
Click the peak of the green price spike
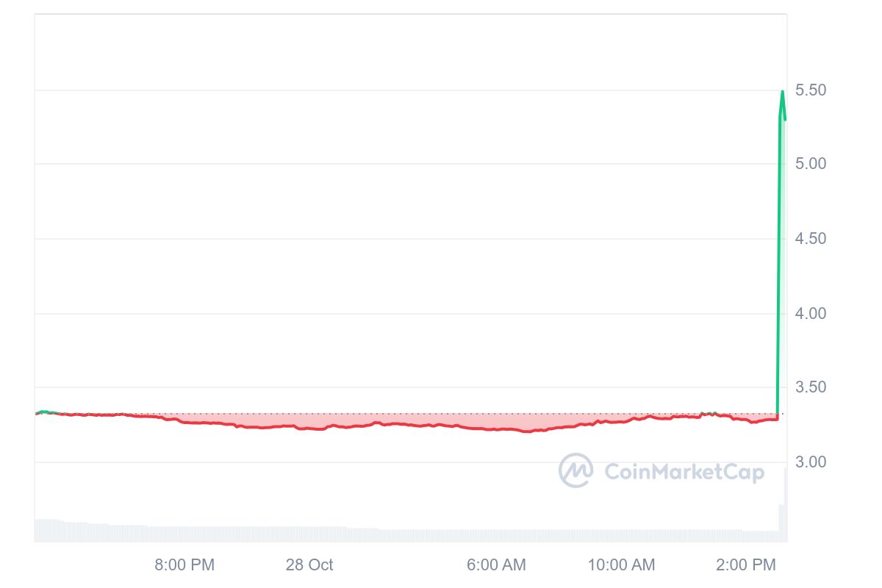(x=783, y=92)
